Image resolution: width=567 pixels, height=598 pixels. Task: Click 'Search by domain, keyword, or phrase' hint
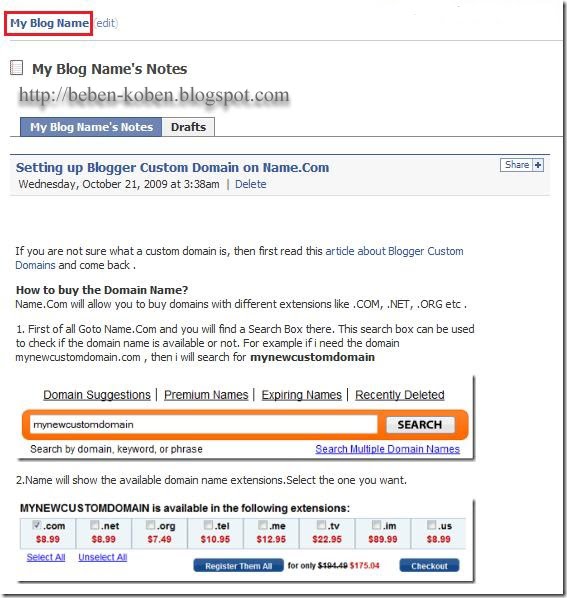(116, 449)
